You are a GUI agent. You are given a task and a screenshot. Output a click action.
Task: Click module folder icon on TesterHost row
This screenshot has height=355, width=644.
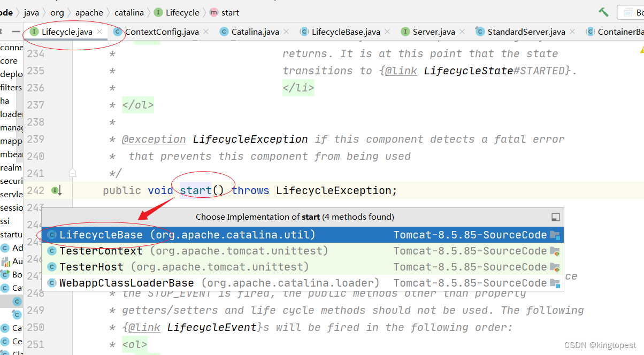click(555, 267)
